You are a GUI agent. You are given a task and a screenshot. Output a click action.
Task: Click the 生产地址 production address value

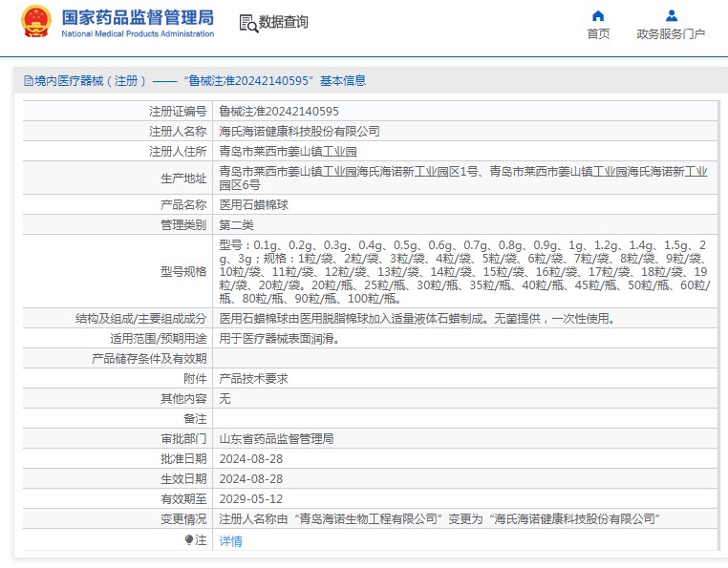coord(463,179)
